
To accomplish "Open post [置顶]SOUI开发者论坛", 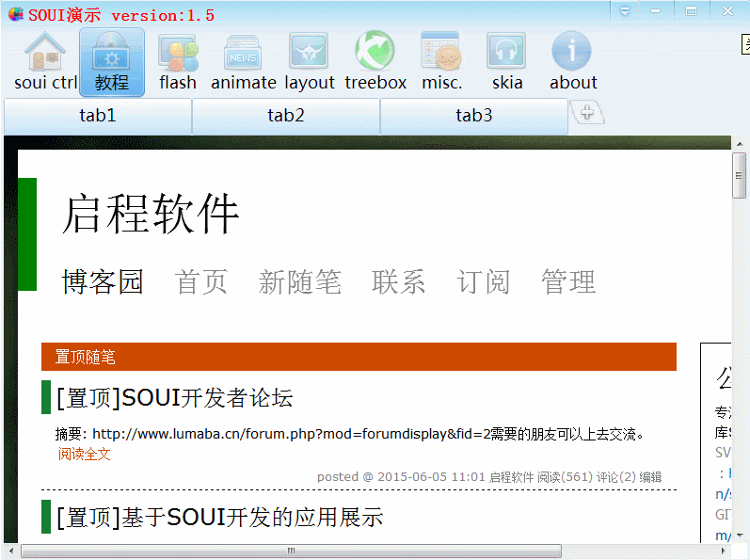I will [175, 398].
